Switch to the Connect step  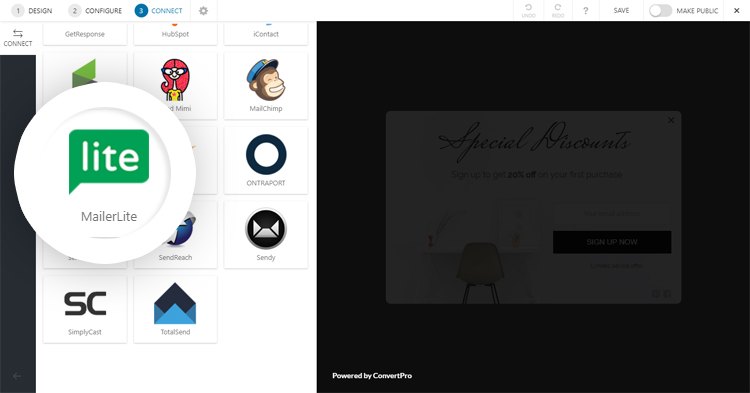[x=159, y=11]
